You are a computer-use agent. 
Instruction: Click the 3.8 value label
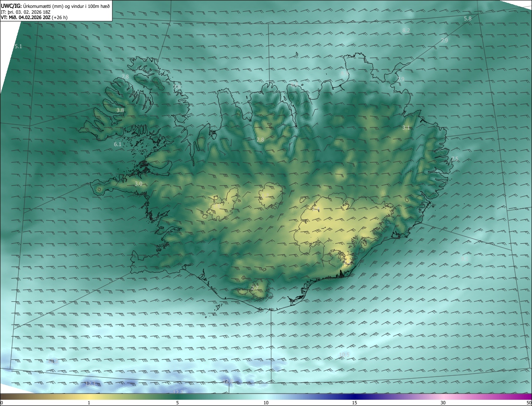click(x=120, y=110)
